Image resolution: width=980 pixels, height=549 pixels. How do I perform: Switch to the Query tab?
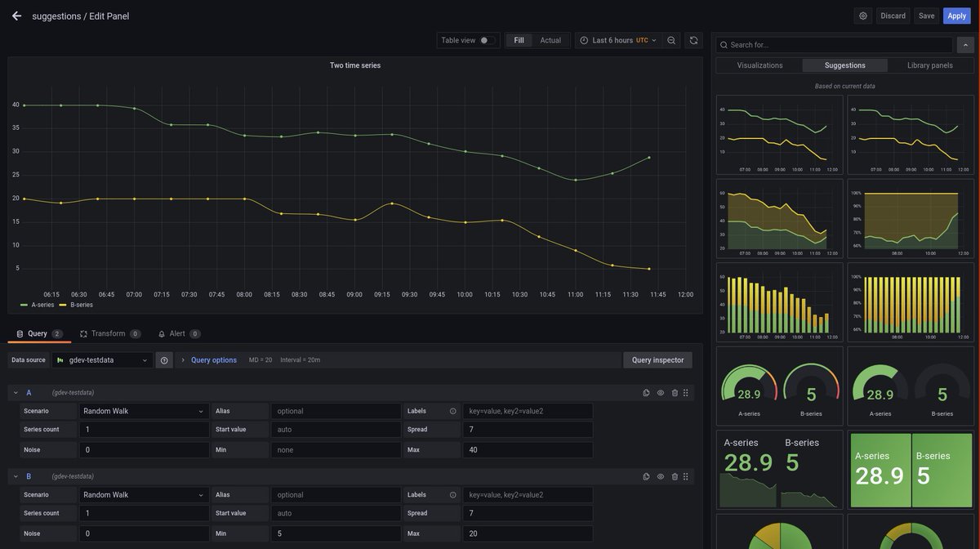pos(39,334)
